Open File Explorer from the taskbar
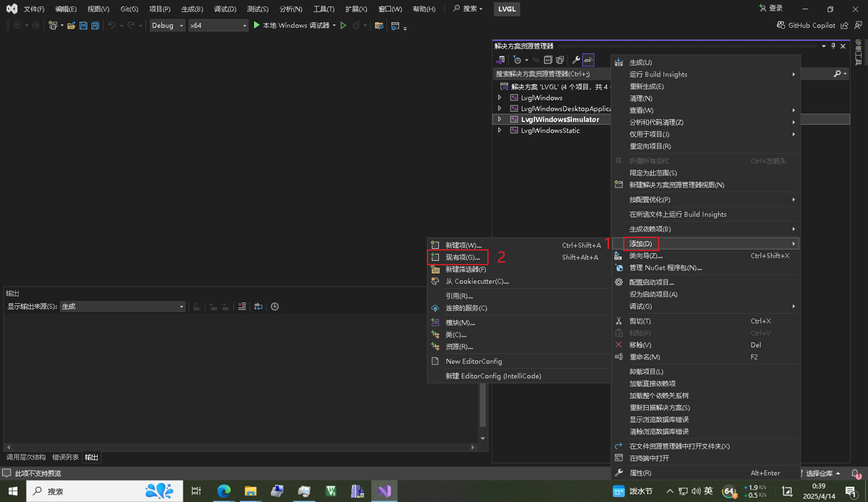This screenshot has height=502, width=868. tap(250, 492)
